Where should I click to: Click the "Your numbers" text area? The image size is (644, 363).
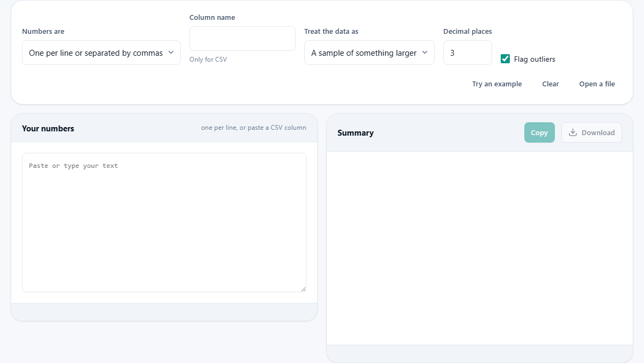(x=164, y=223)
